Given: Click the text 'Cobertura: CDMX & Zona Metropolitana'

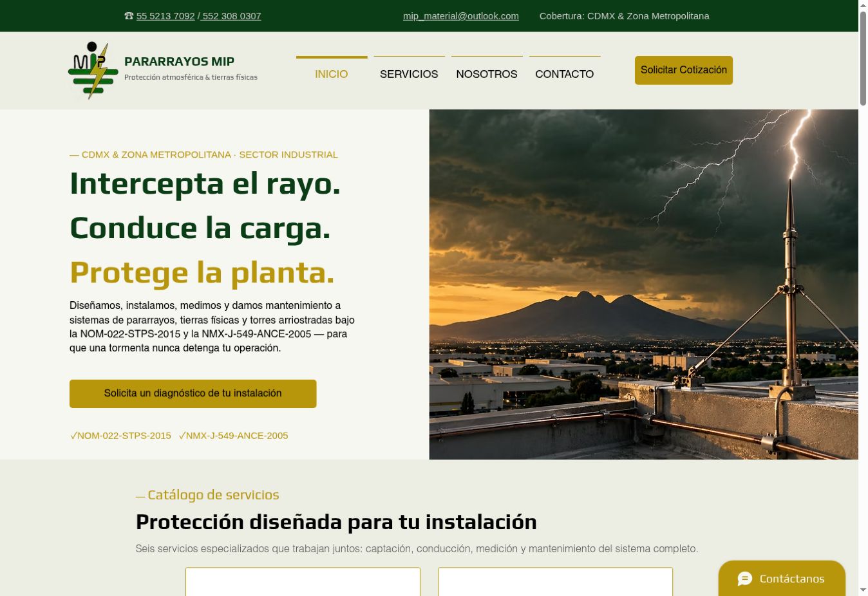Looking at the screenshot, I should click(625, 16).
